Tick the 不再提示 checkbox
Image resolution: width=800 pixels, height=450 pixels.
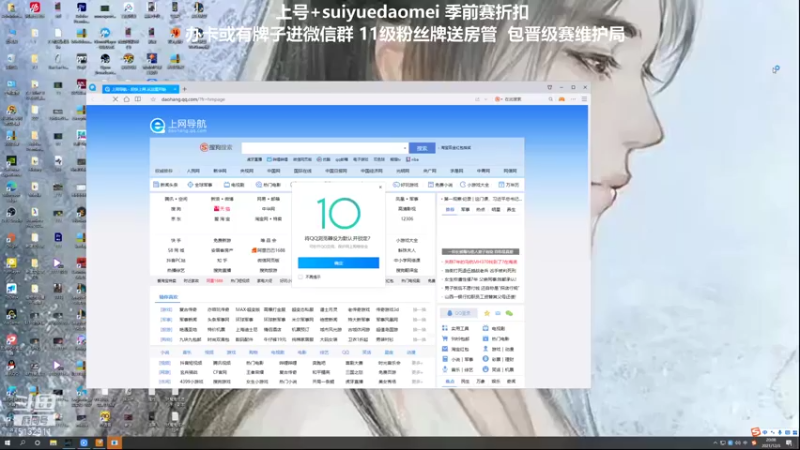point(301,277)
